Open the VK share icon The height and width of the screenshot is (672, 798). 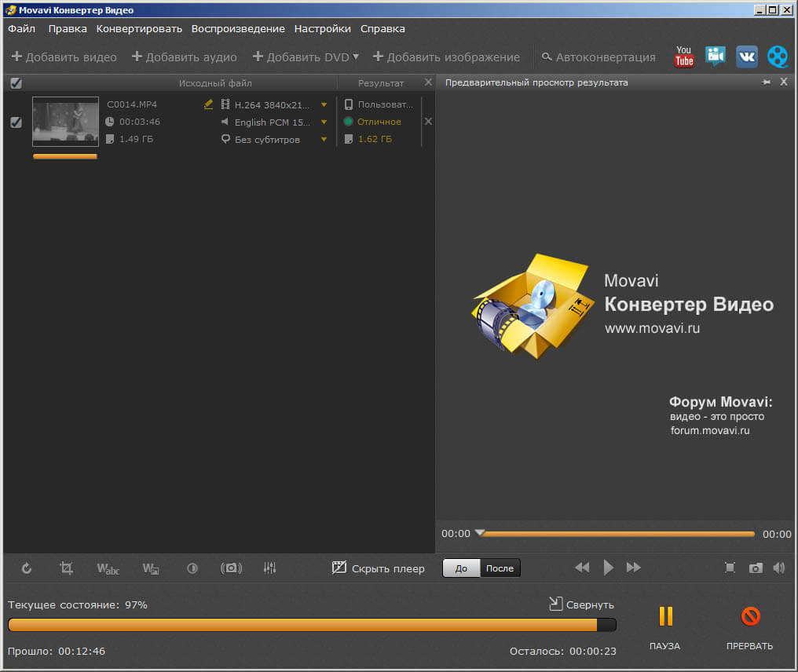[747, 57]
